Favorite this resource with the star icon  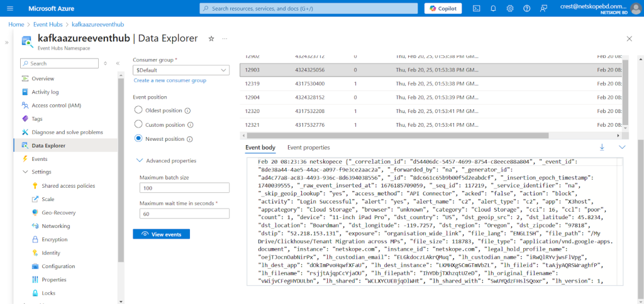click(211, 38)
